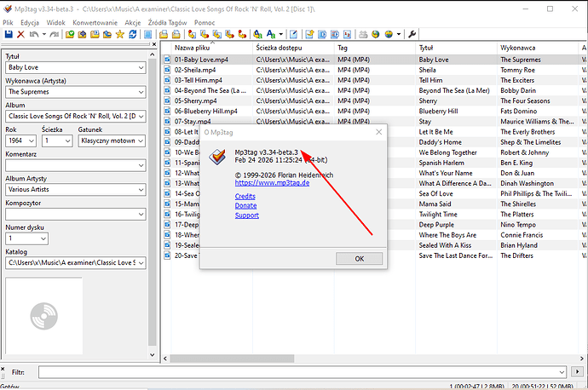Click the folder with green checkmark icon
This screenshot has height=390, width=588.
click(x=70, y=34)
